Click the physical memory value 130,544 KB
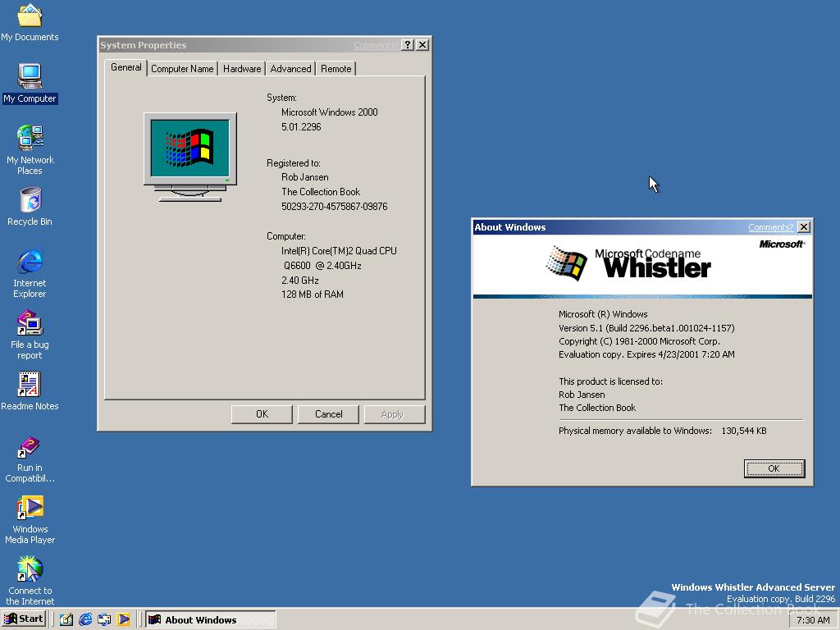 [744, 431]
